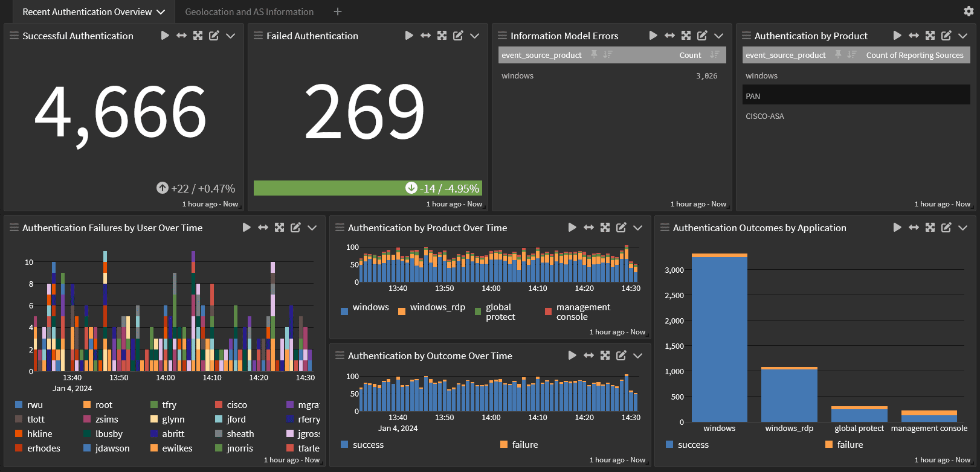Click the CISCO-ASA table row

(x=856, y=116)
